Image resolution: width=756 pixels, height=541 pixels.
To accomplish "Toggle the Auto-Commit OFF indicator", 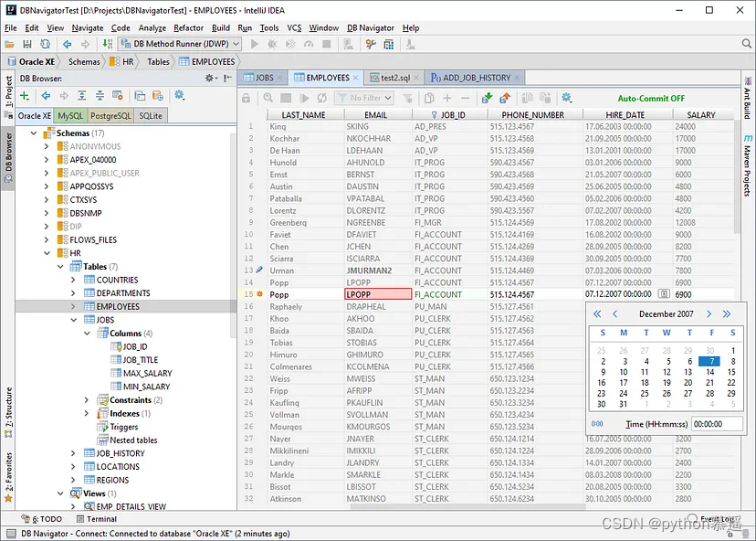I will pyautogui.click(x=651, y=99).
